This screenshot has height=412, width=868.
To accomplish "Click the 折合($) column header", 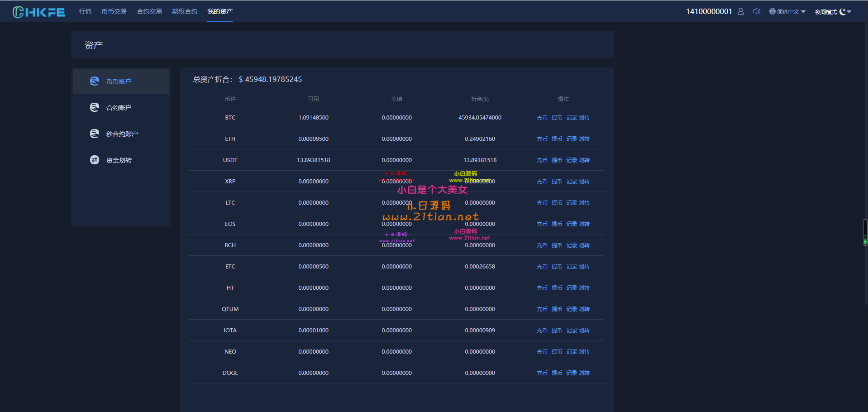I will tap(480, 99).
